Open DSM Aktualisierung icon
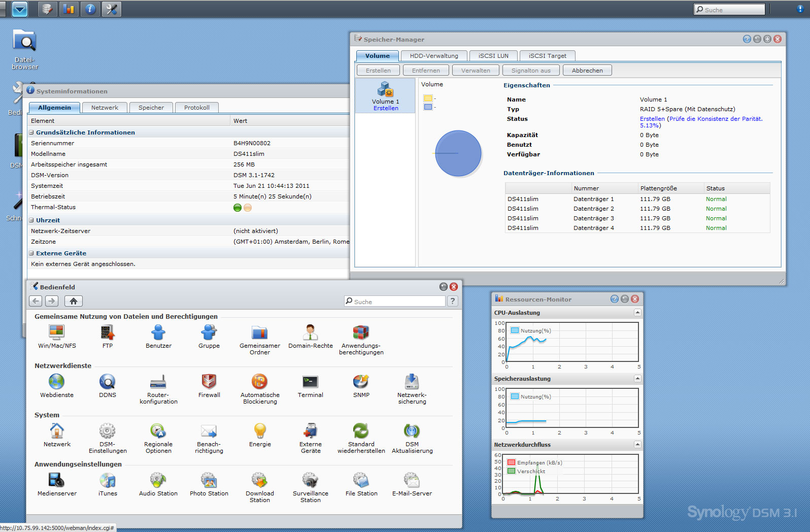This screenshot has width=810, height=532. pyautogui.click(x=412, y=439)
